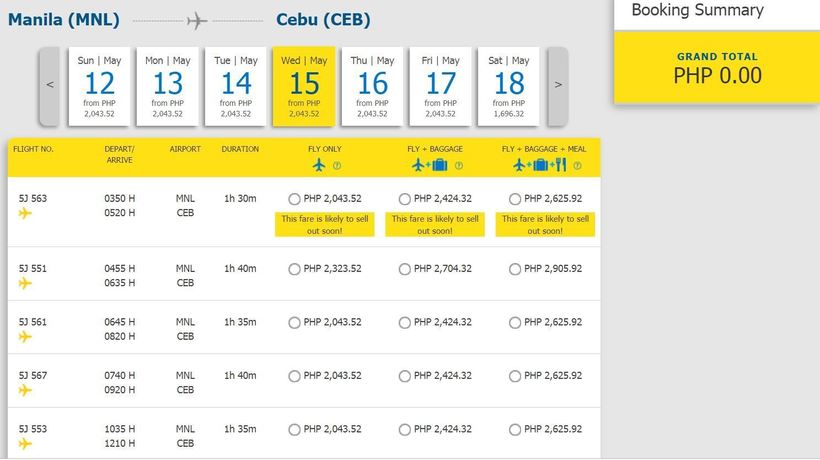Switch to Sunday May 12 date tab
The width and height of the screenshot is (820, 460).
[99, 87]
